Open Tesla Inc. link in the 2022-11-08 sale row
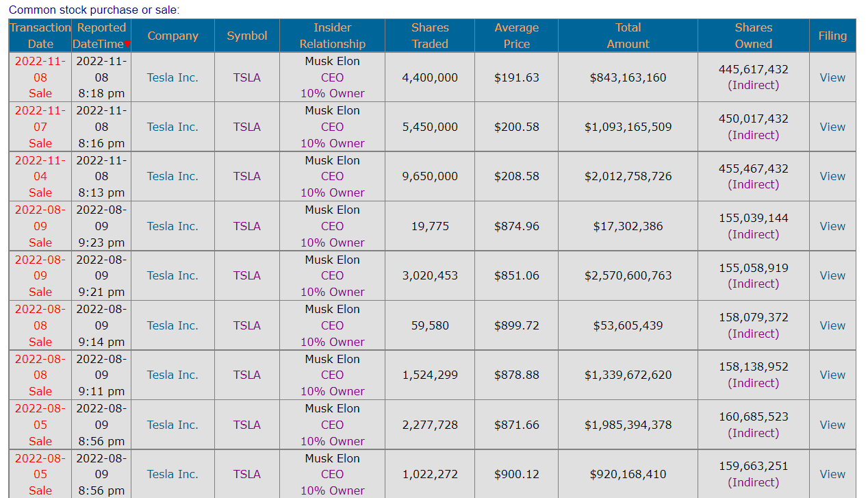Screen dimensions: 868x498 pos(173,77)
